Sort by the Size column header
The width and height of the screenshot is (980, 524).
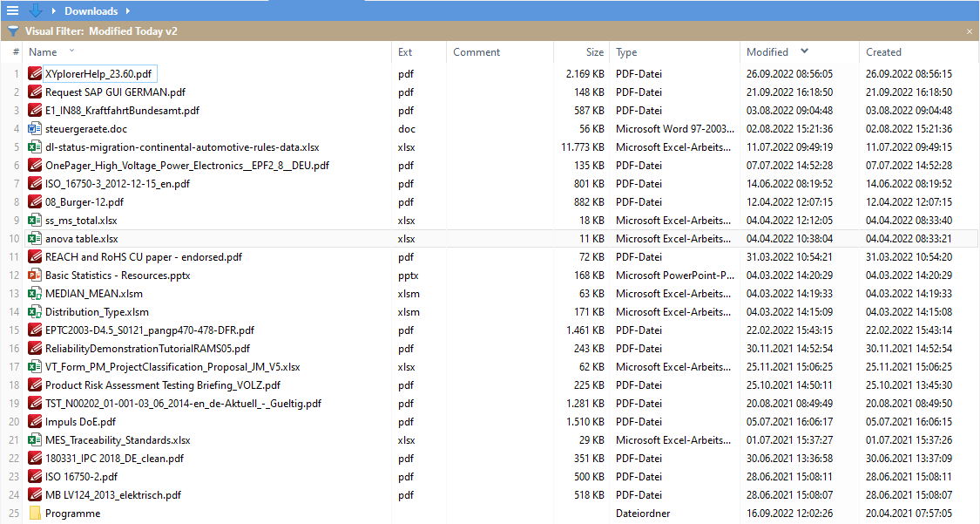594,52
